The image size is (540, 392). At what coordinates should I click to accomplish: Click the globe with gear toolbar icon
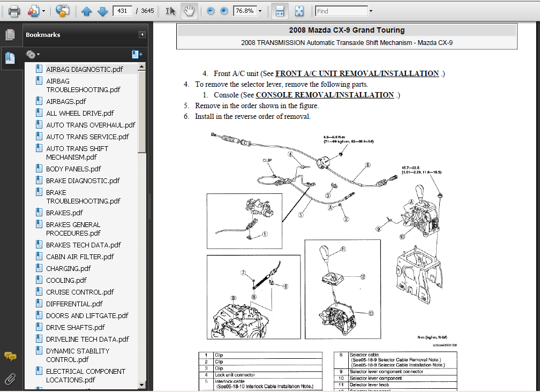point(62,11)
